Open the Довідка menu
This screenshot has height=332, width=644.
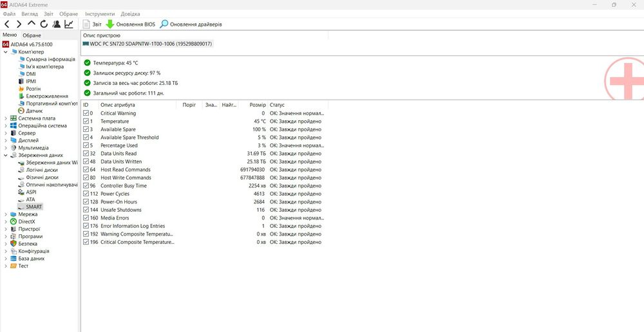pos(130,14)
